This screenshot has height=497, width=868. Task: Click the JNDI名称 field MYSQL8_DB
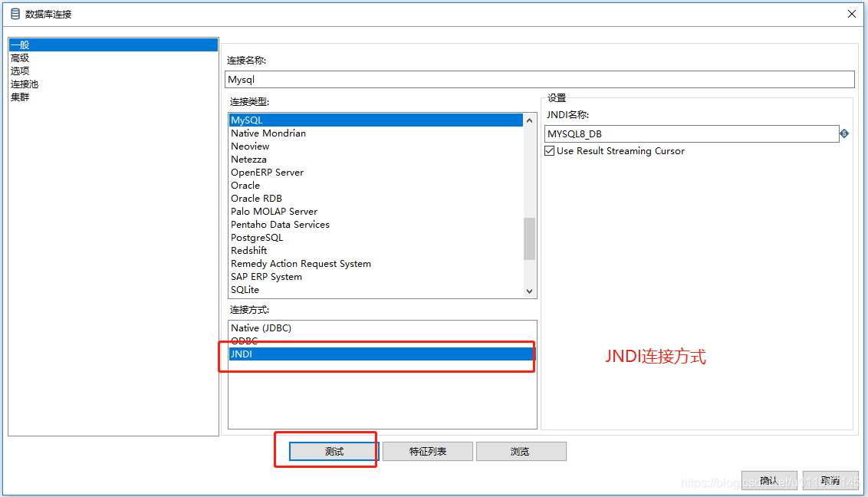(692, 134)
